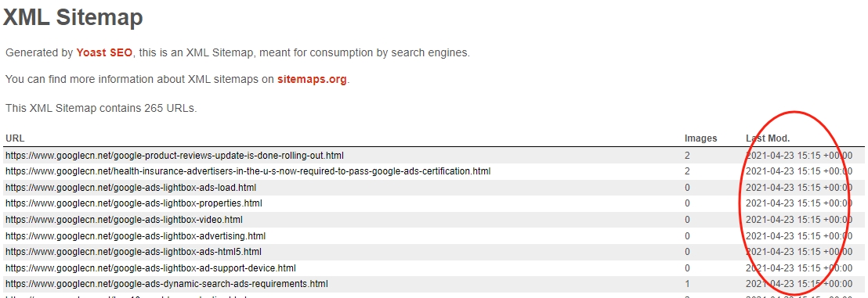The height and width of the screenshot is (298, 868).
Task: Select the 'This XML Sitemap contains 265 URLs.' text
Action: pyautogui.click(x=101, y=109)
